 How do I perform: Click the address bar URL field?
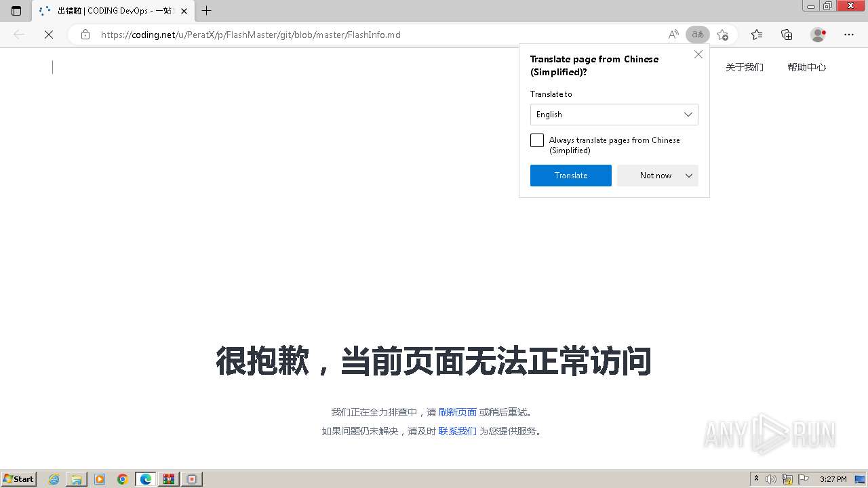click(x=380, y=35)
